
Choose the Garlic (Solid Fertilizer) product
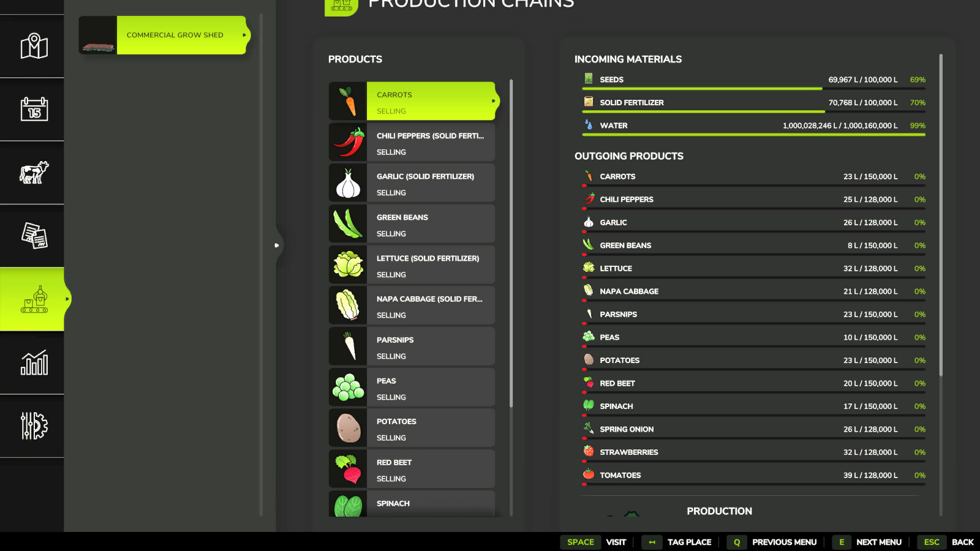pyautogui.click(x=412, y=182)
